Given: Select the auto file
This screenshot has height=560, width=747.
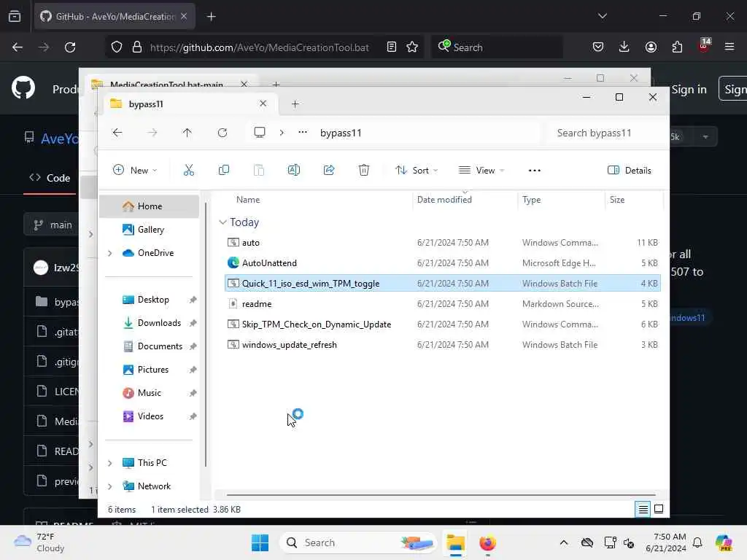Looking at the screenshot, I should point(443,242).
